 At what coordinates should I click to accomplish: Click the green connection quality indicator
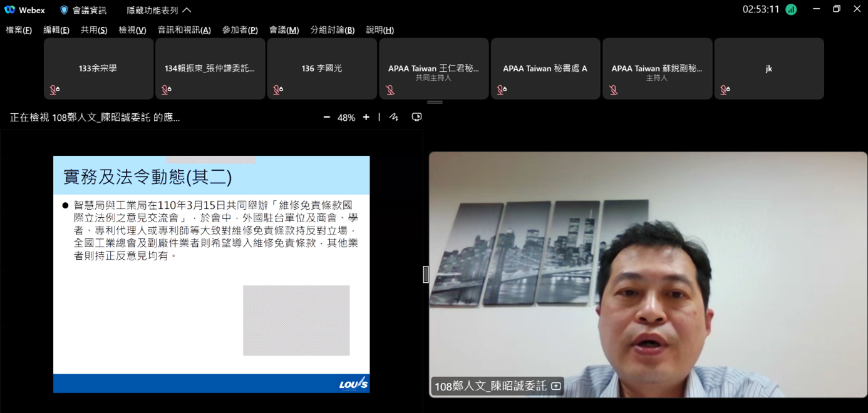pyautogui.click(x=791, y=9)
